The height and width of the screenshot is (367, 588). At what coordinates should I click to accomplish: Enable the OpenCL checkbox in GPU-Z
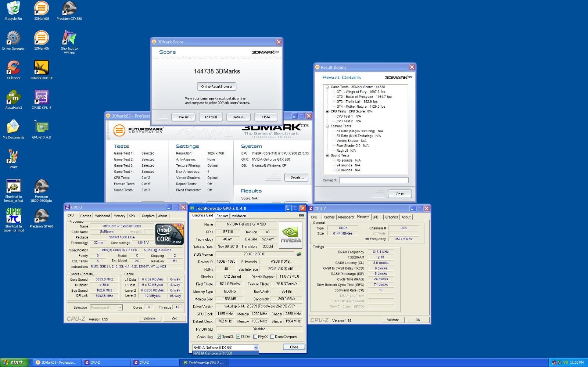(219, 337)
